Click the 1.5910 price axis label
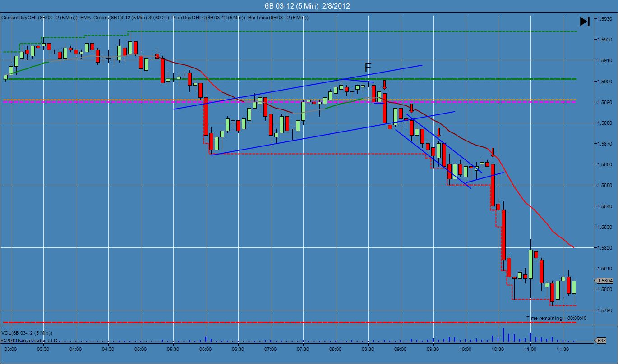 [x=605, y=60]
